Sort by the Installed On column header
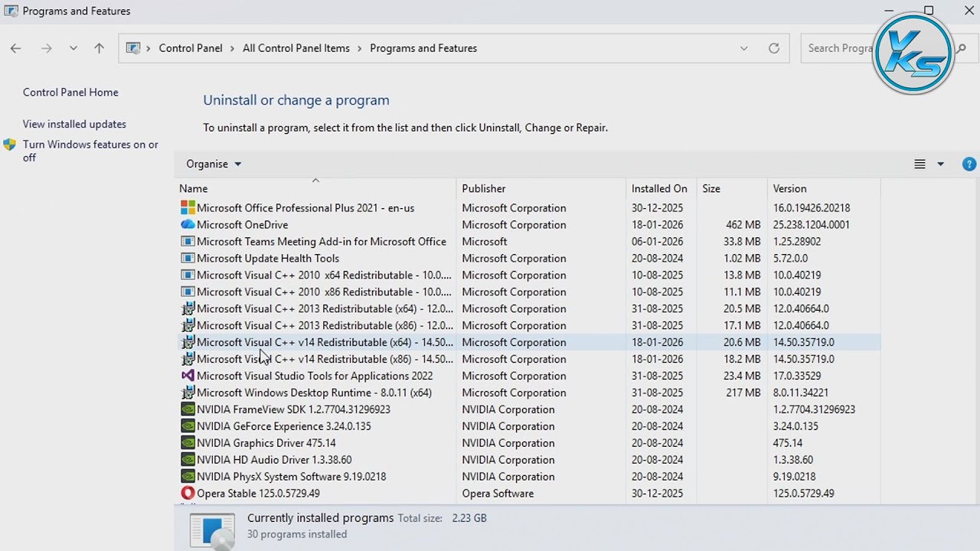The height and width of the screenshot is (551, 980). click(661, 188)
